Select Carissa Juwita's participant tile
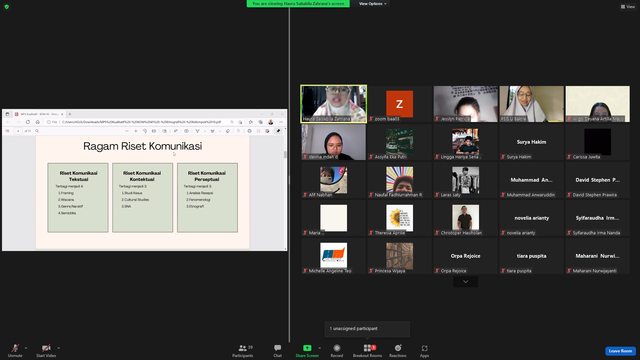 click(598, 142)
